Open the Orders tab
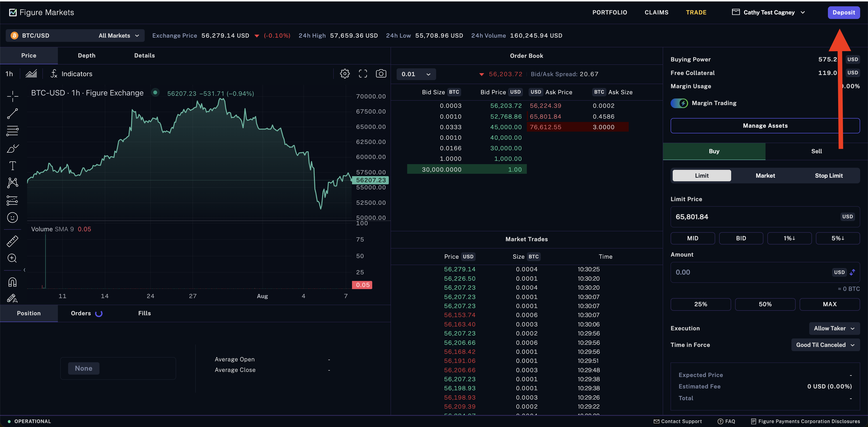 click(86, 313)
